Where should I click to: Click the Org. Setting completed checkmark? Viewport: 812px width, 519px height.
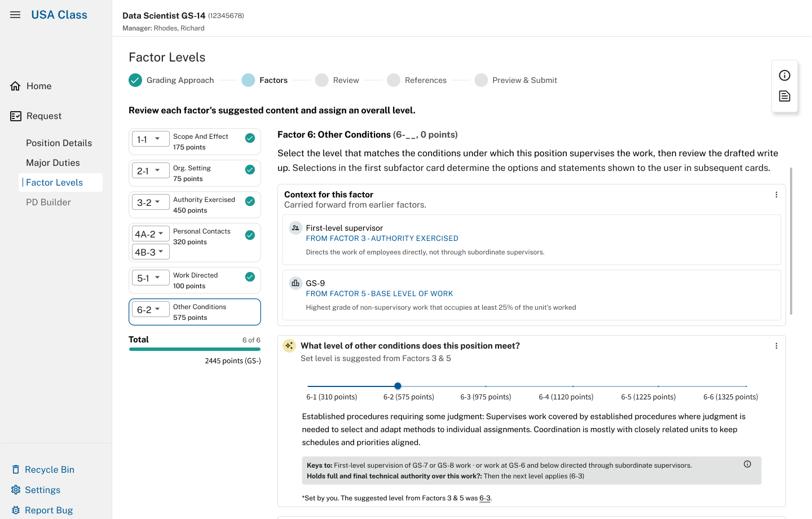pos(250,170)
